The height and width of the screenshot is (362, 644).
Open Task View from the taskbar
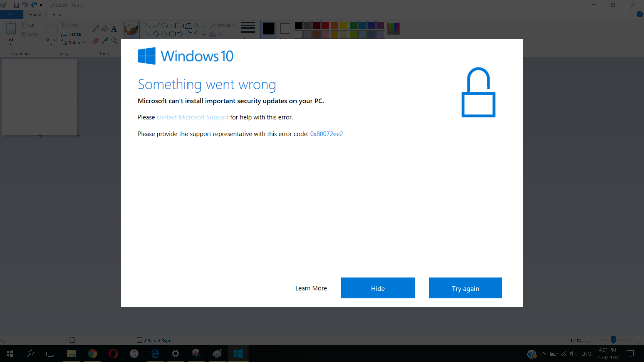(50, 354)
